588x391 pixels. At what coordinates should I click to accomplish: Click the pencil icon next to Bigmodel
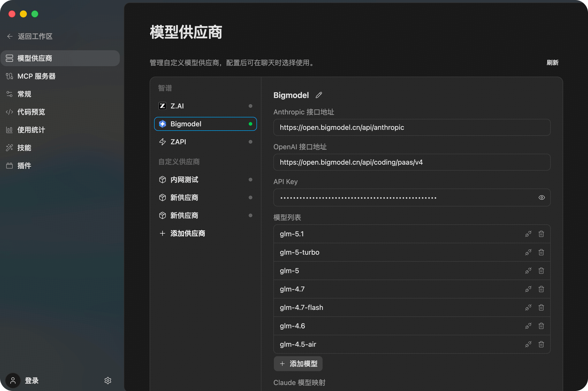coord(319,95)
